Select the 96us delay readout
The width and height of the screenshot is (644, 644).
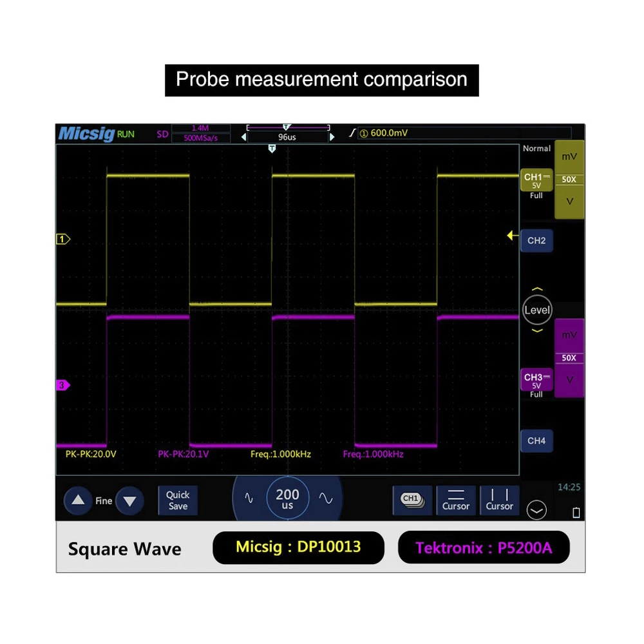tap(287, 137)
